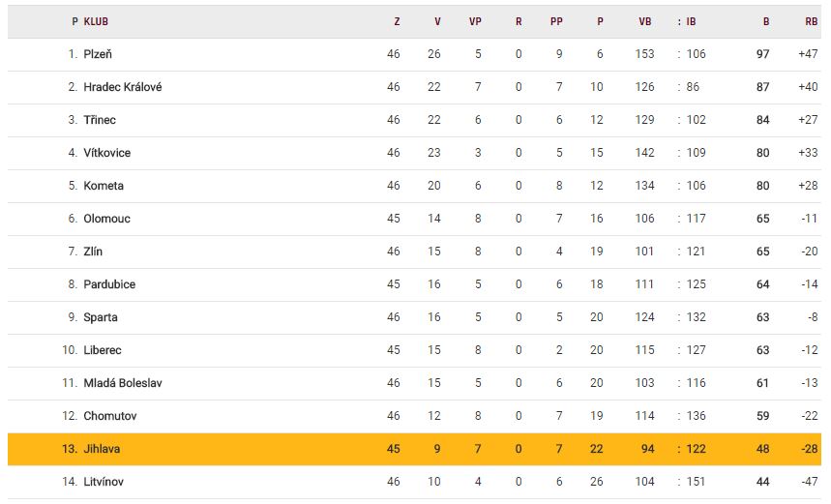Click Pardubice in the club column
Viewport: 831px width, 504px height.
tap(109, 284)
